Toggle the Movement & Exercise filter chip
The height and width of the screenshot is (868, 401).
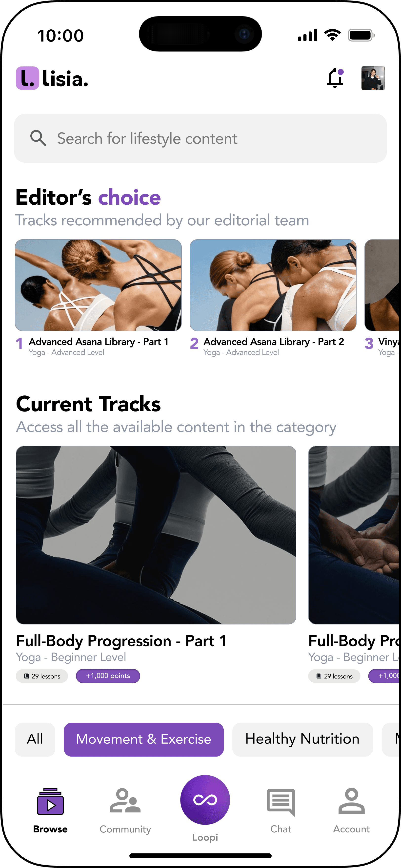pos(144,739)
